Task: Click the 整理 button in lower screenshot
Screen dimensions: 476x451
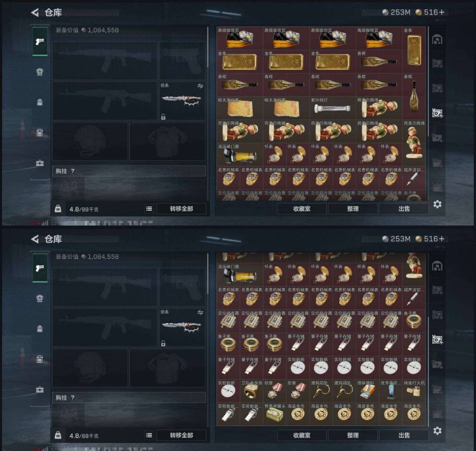Action: (353, 435)
